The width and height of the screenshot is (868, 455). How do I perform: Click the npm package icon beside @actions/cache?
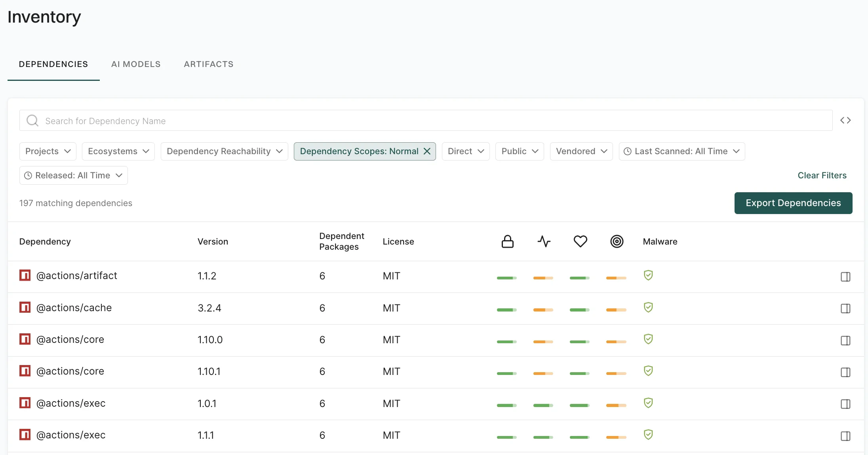(x=25, y=307)
